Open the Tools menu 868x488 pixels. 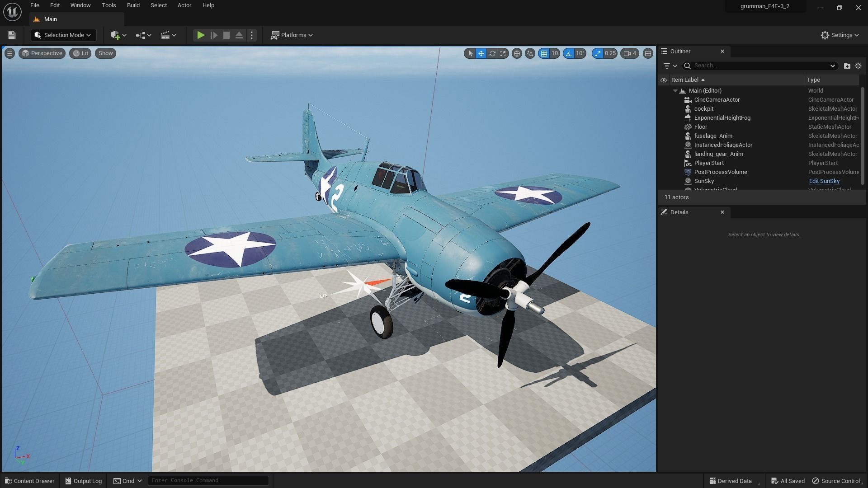[x=108, y=5]
